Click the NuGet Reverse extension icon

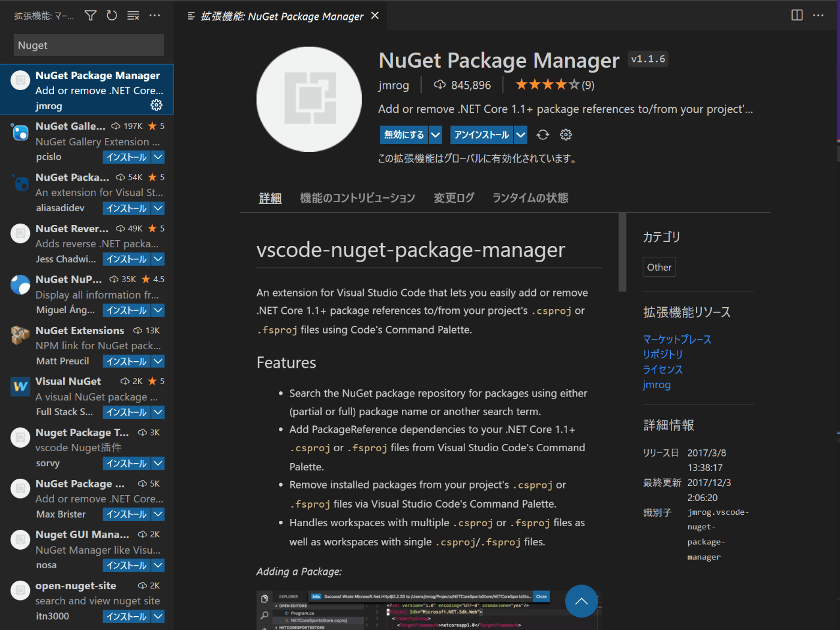[20, 234]
